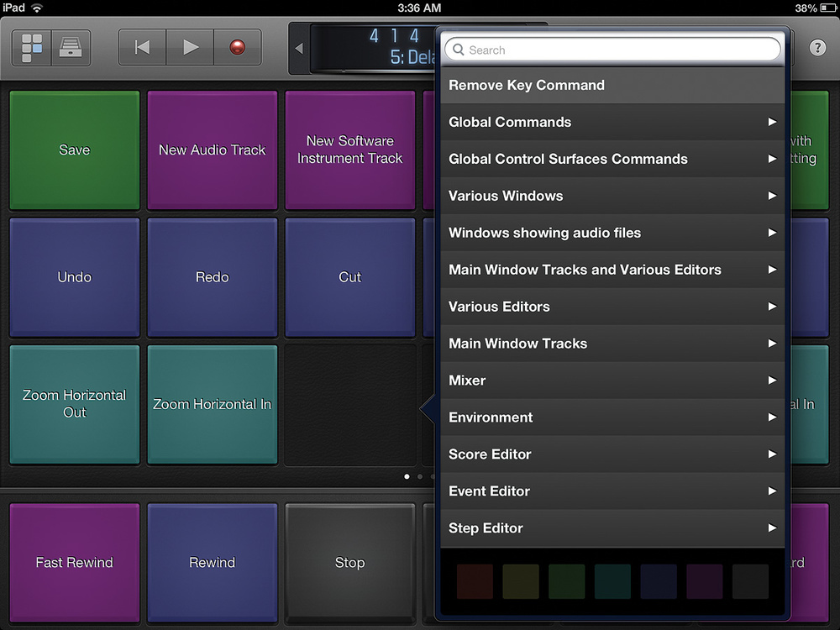This screenshot has width=840, height=630.
Task: Open the key commands grid view icon
Action: coord(32,48)
